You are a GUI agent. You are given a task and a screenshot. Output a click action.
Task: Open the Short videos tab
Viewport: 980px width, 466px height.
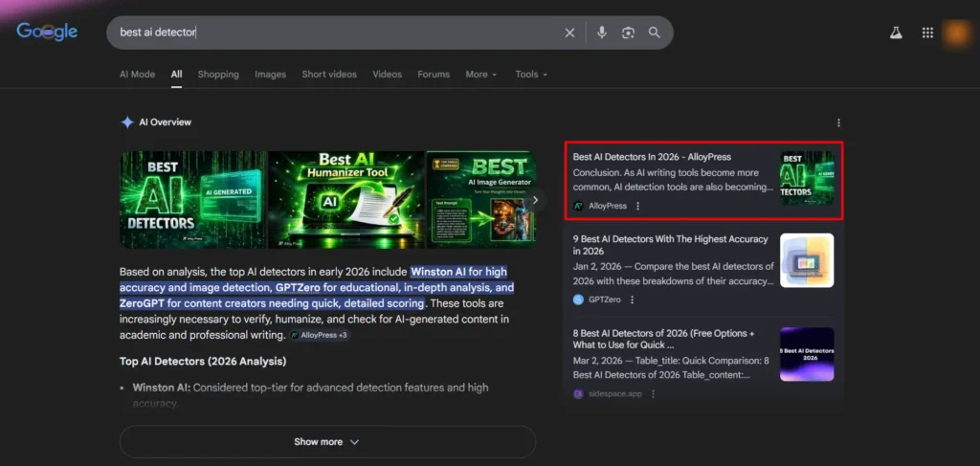329,75
